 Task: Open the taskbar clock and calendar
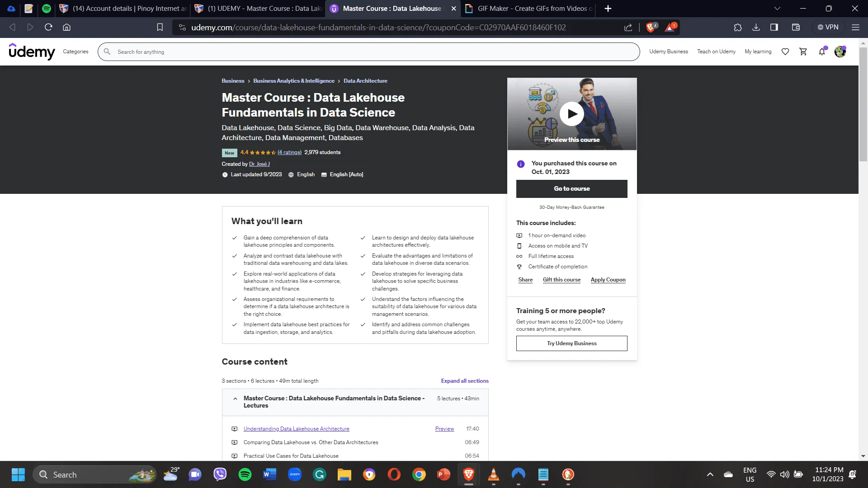(x=828, y=474)
